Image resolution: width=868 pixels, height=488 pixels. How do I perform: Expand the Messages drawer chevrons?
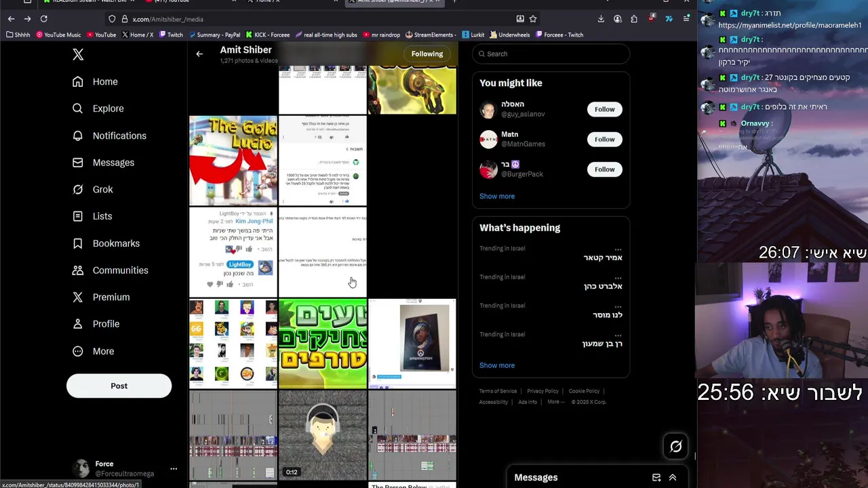pos(673,478)
